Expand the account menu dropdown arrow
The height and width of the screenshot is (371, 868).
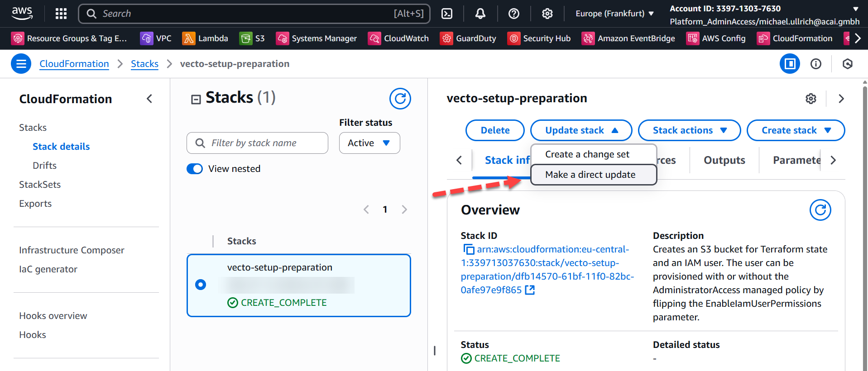[x=855, y=9]
